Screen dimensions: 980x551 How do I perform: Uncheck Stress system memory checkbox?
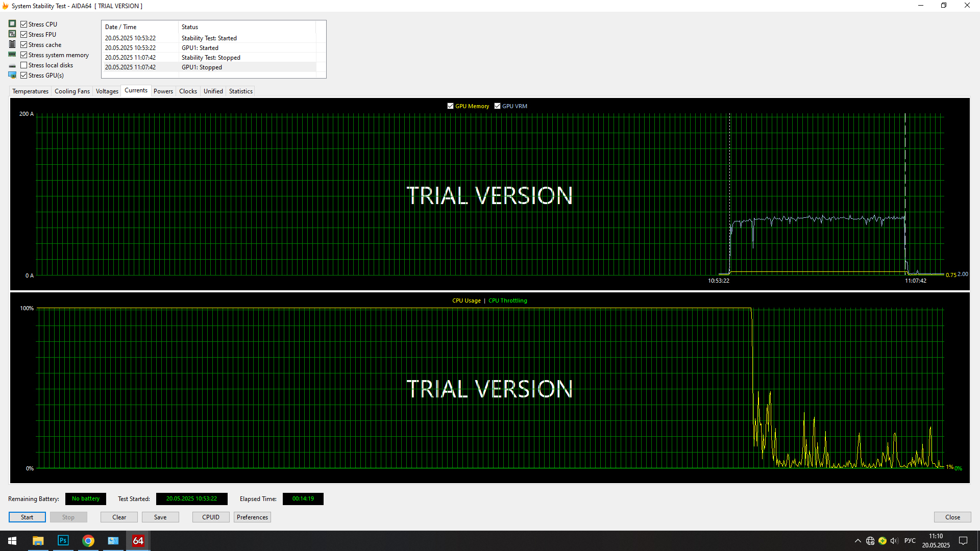[x=24, y=55]
